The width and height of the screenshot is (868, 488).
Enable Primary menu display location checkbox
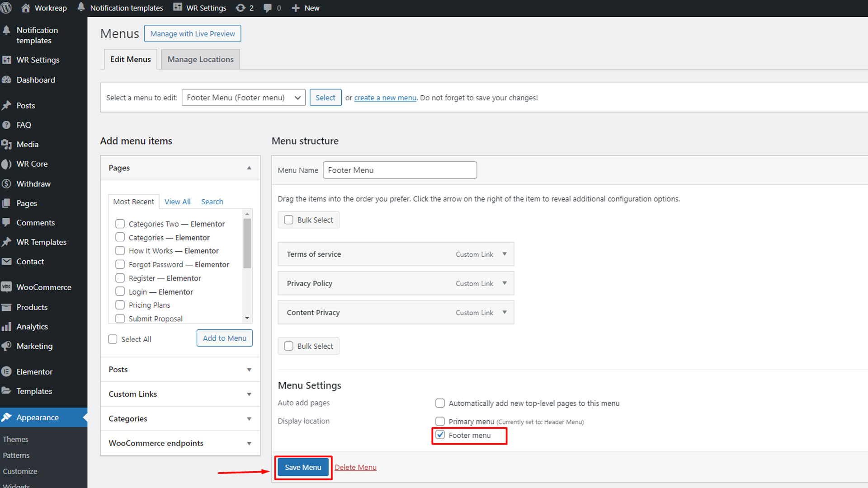coord(440,421)
